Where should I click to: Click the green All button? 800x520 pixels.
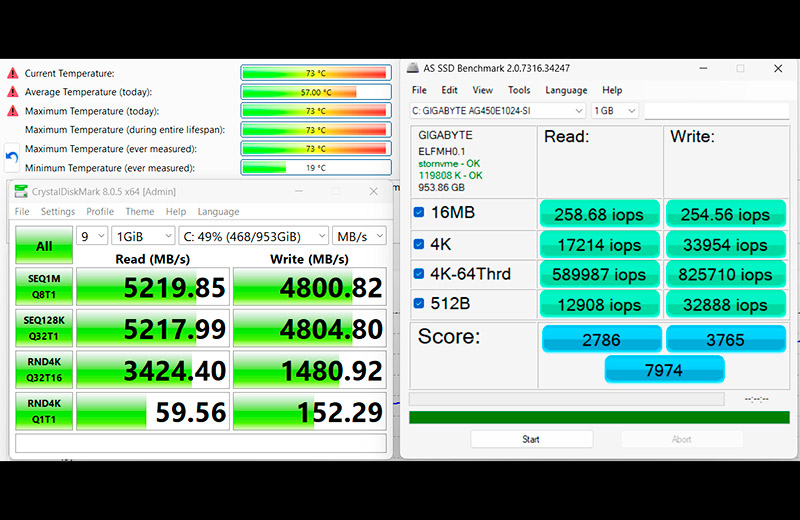click(x=44, y=245)
